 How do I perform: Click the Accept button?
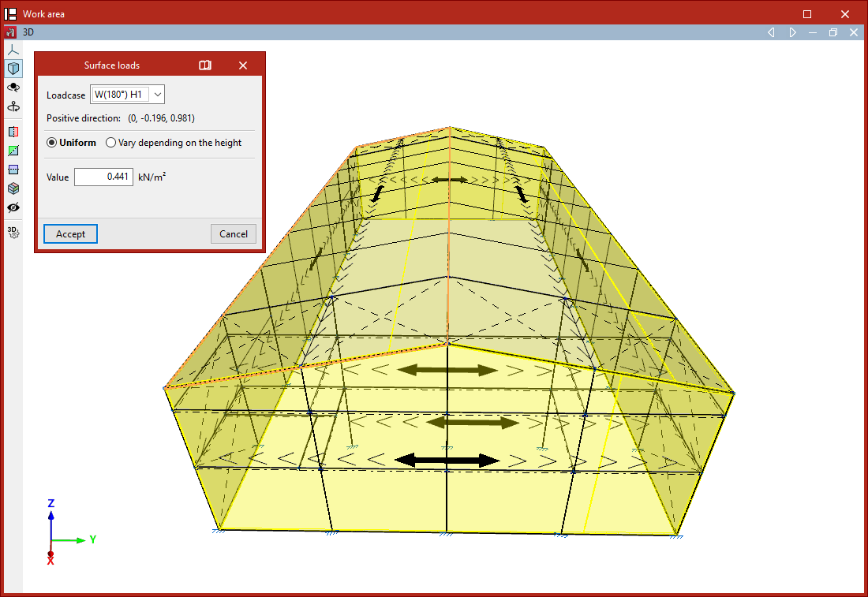70,234
